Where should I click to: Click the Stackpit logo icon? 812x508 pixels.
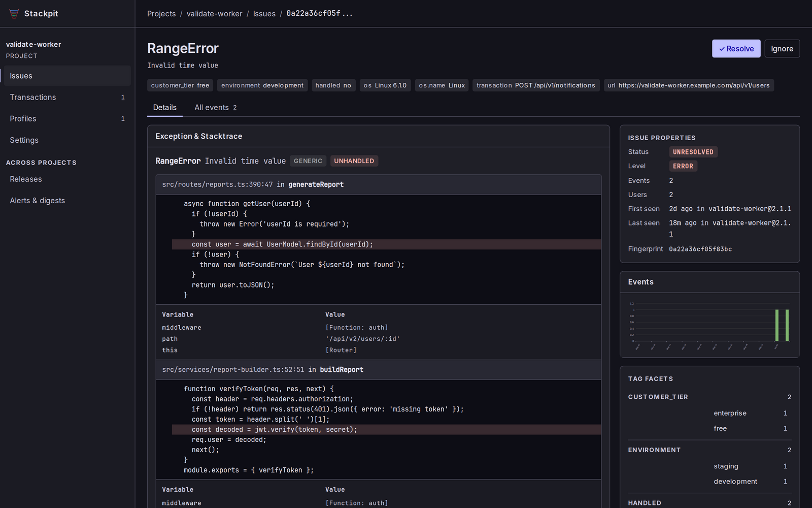point(14,14)
